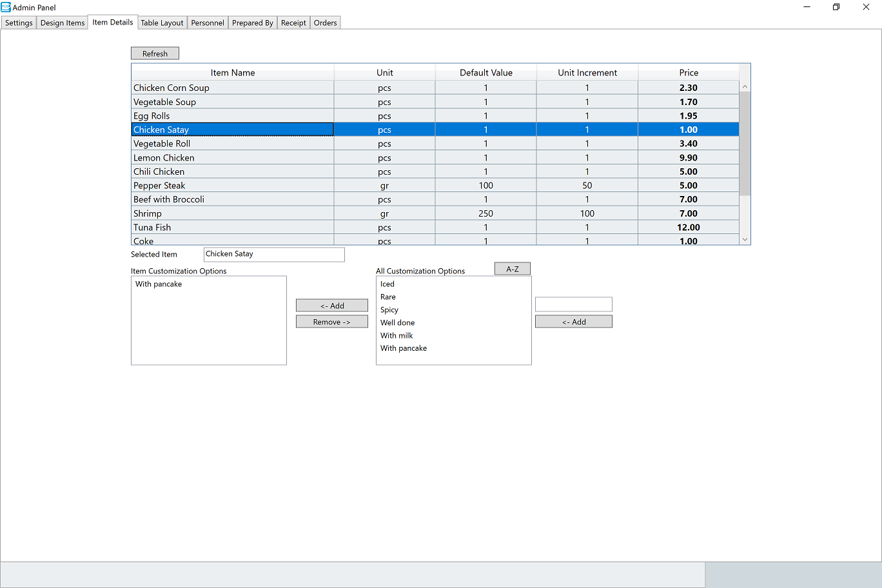Open the Design Items tab
882x588 pixels.
63,23
